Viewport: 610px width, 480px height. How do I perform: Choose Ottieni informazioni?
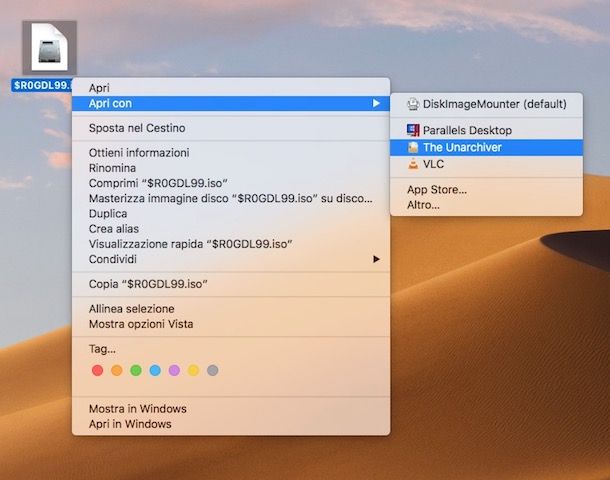(231, 153)
